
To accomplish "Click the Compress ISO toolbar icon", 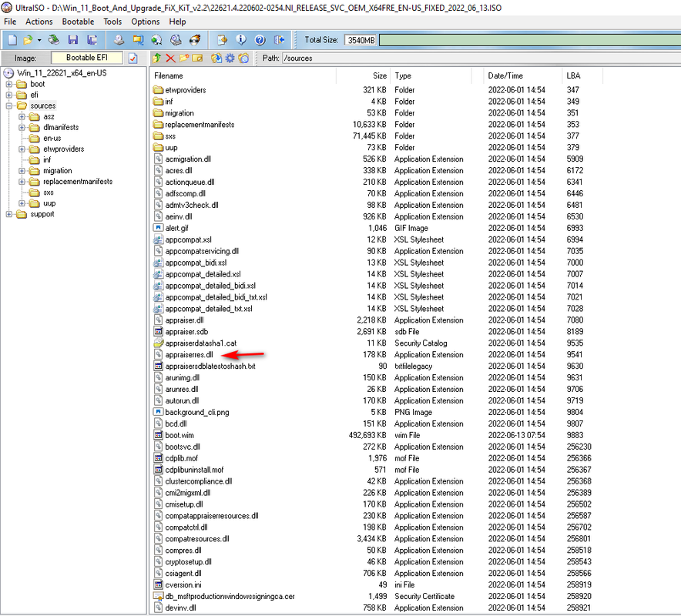I will [138, 40].
